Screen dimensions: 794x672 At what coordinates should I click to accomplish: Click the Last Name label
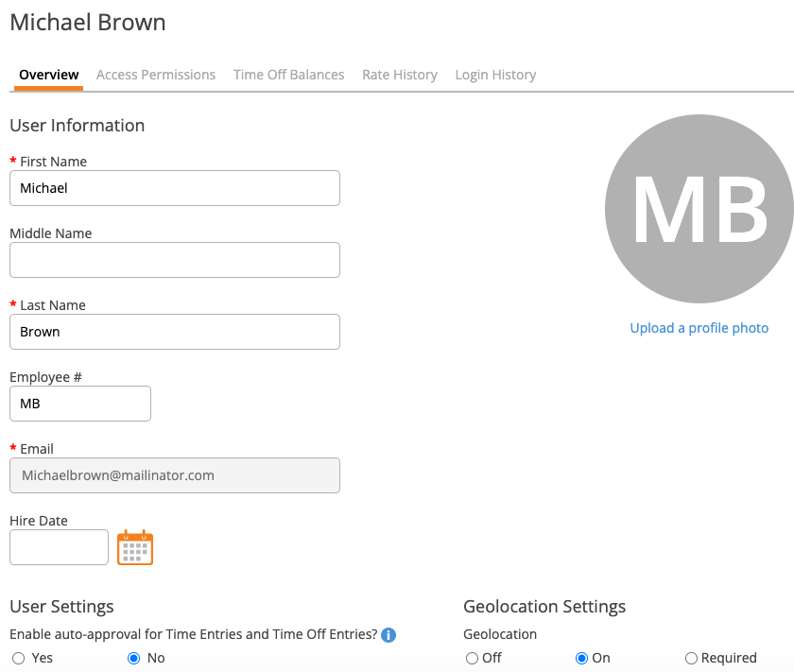53,305
